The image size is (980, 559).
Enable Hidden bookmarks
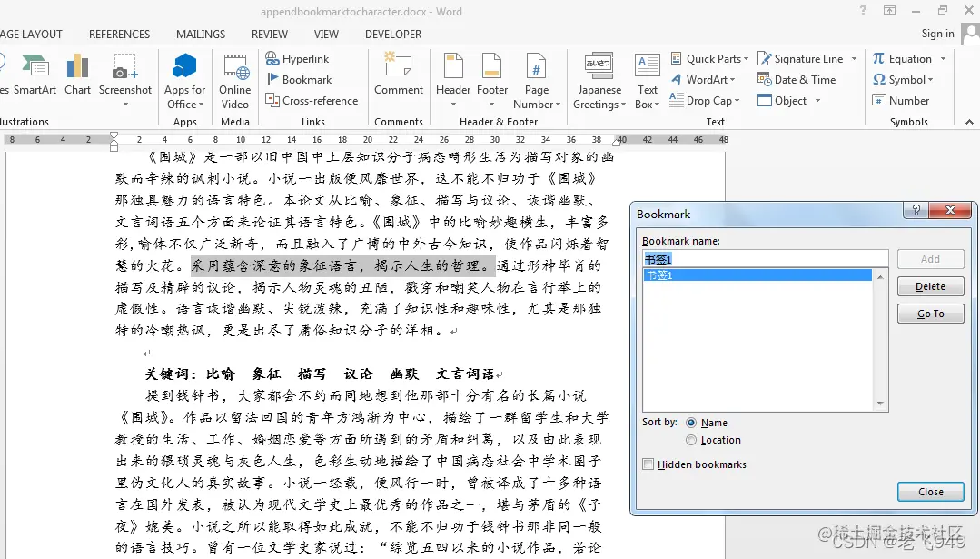649,464
